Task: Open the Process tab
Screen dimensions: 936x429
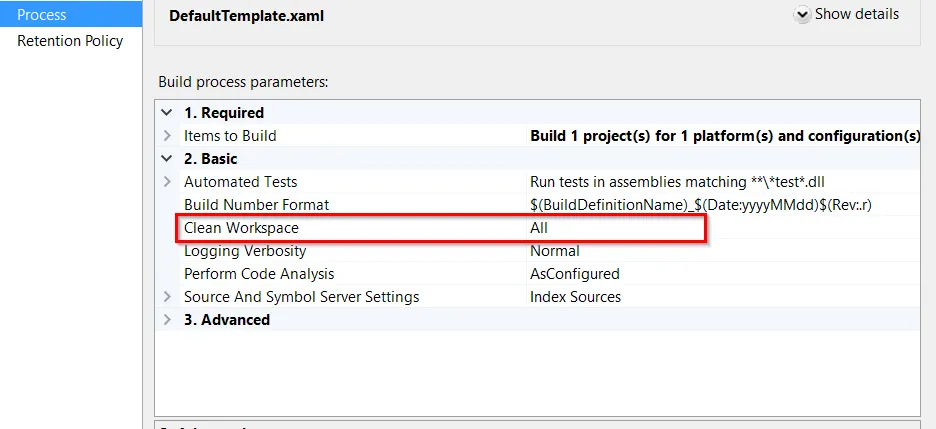Action: (x=42, y=15)
